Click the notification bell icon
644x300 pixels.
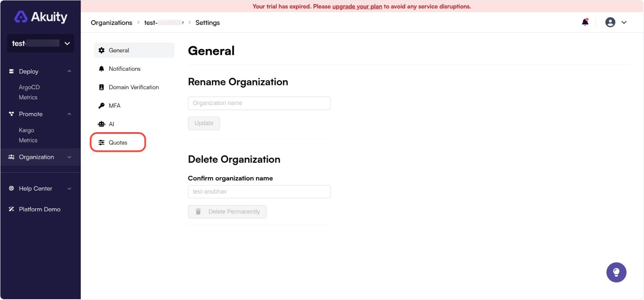tap(585, 23)
